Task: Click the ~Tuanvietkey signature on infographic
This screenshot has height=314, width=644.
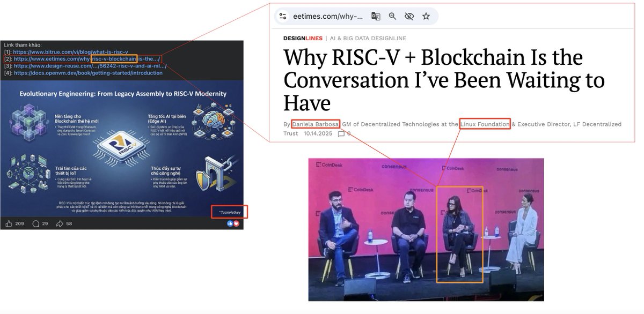Action: (229, 212)
